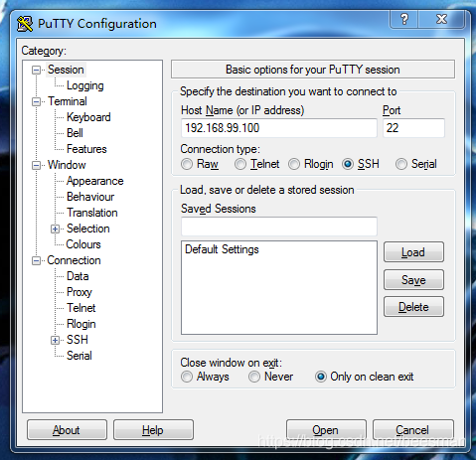Expand the Selection tree node
This screenshot has width=476, height=460.
[55, 229]
